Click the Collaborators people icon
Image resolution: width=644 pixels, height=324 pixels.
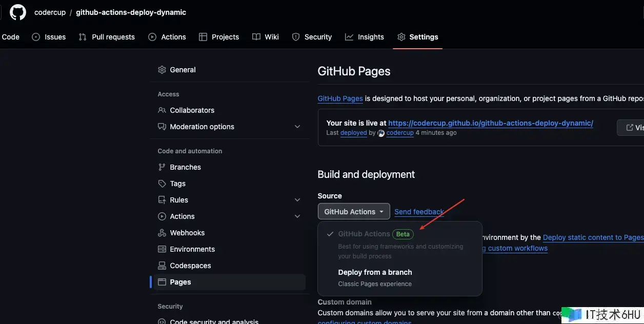162,110
